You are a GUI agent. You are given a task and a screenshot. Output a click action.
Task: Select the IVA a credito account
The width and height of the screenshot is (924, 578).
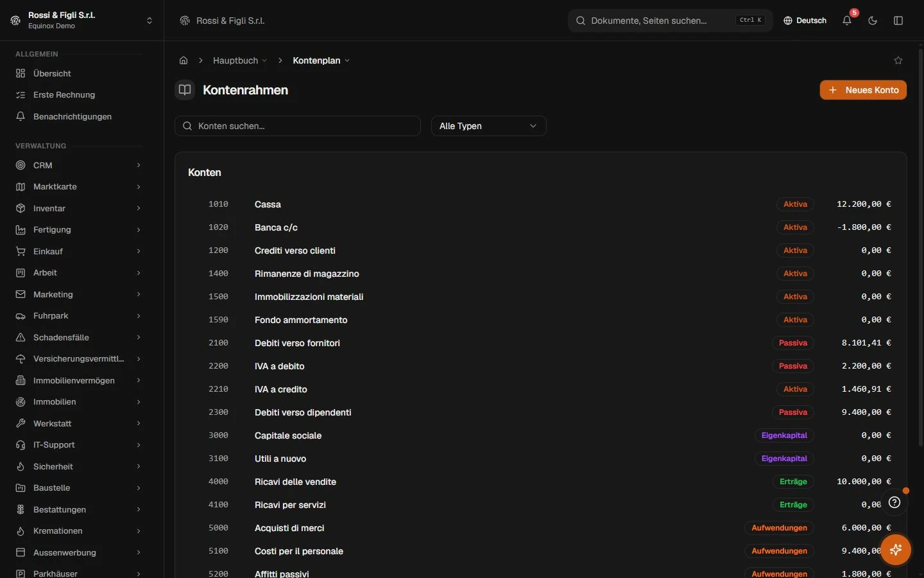pyautogui.click(x=540, y=389)
